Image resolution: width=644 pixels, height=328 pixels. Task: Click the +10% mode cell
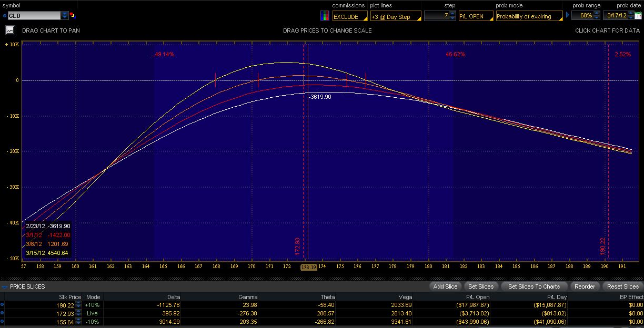[93, 304]
